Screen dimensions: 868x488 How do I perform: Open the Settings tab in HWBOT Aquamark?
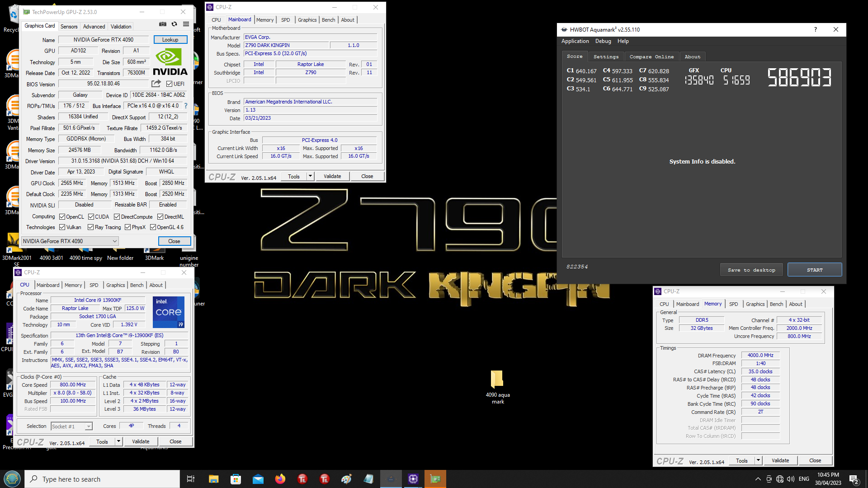606,56
